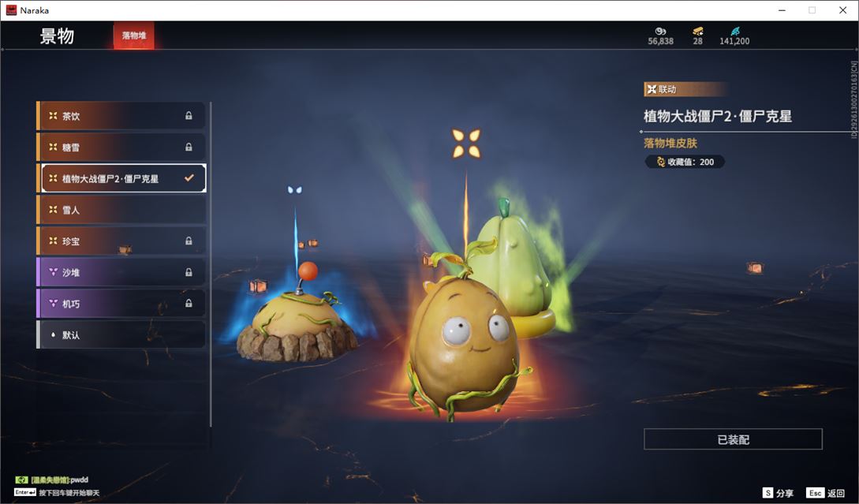Image resolution: width=859 pixels, height=504 pixels.
Task: Click the skin title 植物大战僵尸2·僵尸克星
Action: tap(718, 116)
